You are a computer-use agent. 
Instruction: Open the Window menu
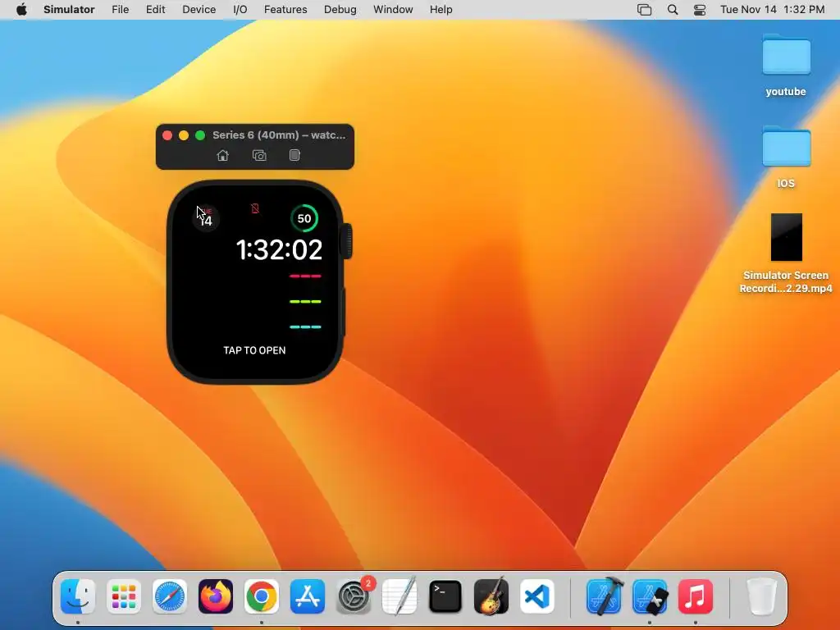pyautogui.click(x=393, y=10)
